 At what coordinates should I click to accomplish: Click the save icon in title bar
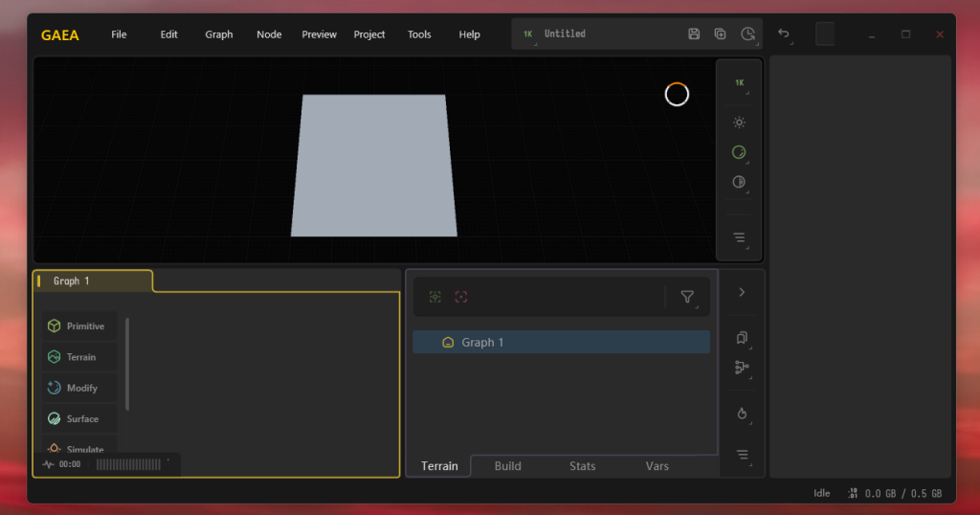click(x=694, y=34)
